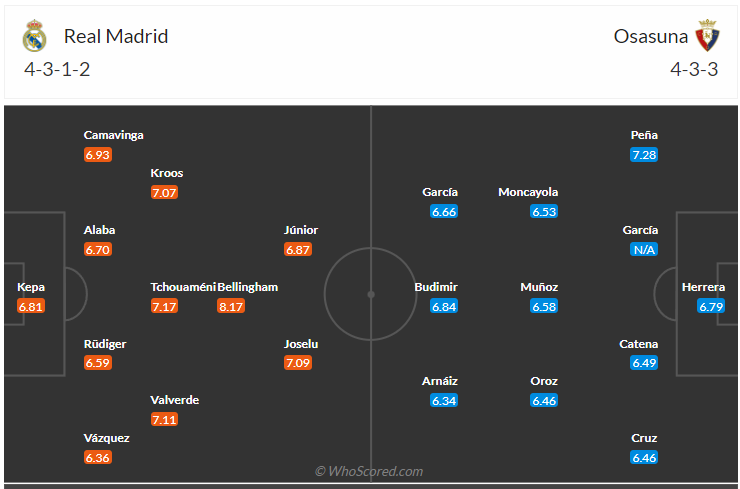Click player name Valverde

(x=174, y=400)
